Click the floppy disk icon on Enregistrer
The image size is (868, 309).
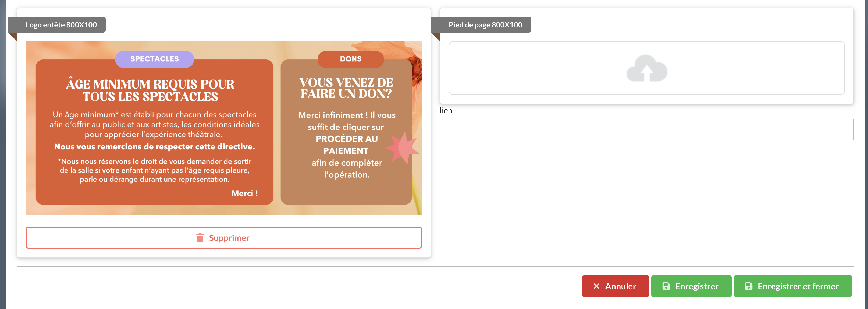click(666, 286)
